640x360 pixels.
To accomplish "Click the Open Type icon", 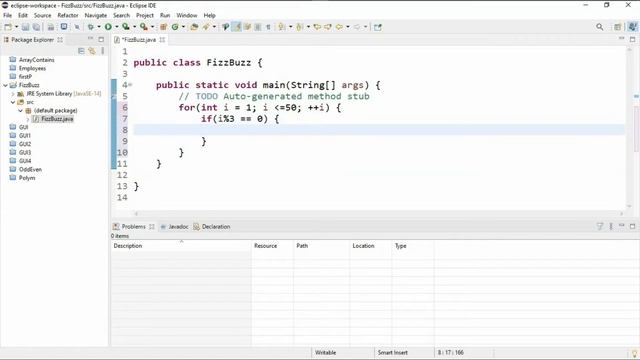I will (194, 27).
